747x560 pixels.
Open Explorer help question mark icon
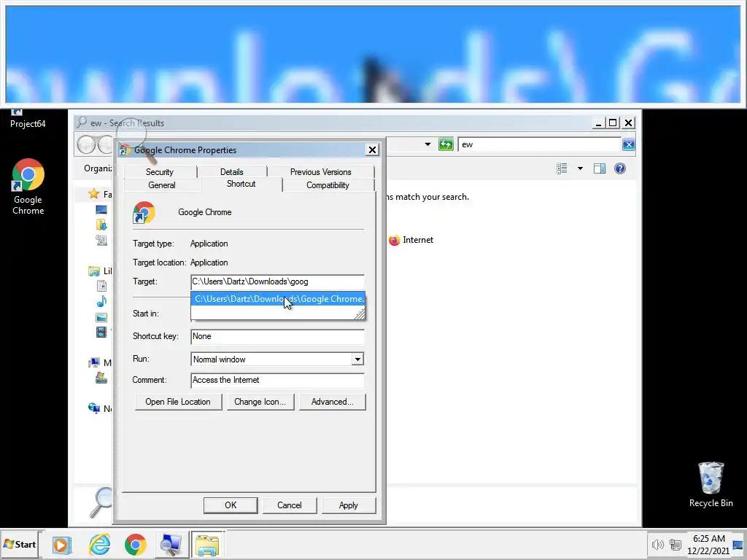tap(620, 168)
